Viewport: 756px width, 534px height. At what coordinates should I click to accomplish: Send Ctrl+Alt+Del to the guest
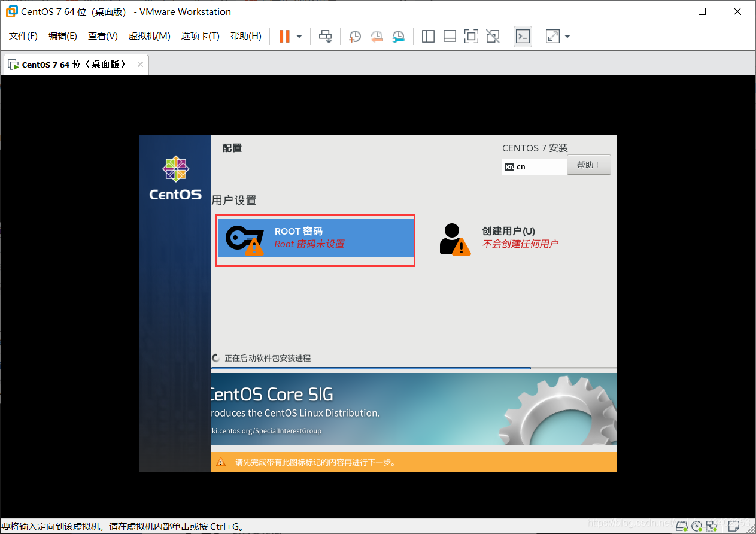click(x=325, y=37)
